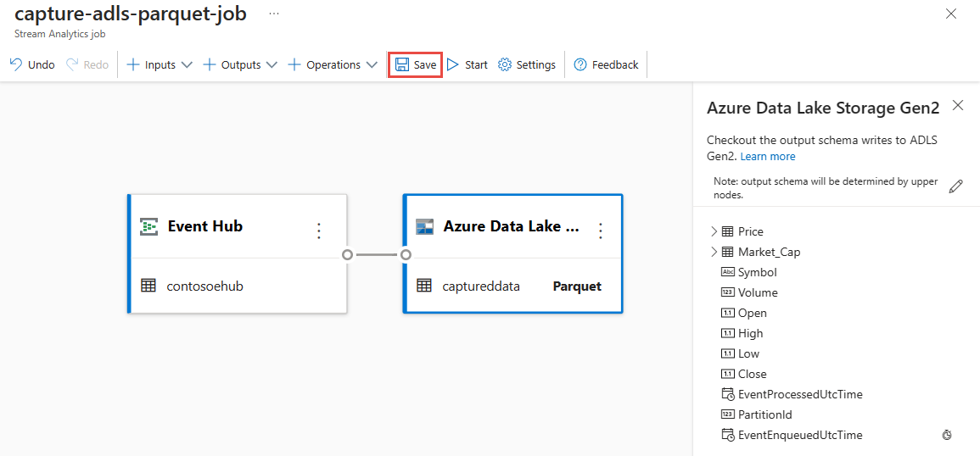Screen dimensions: 980x456
Task: Select the Close field name
Action: tap(753, 374)
